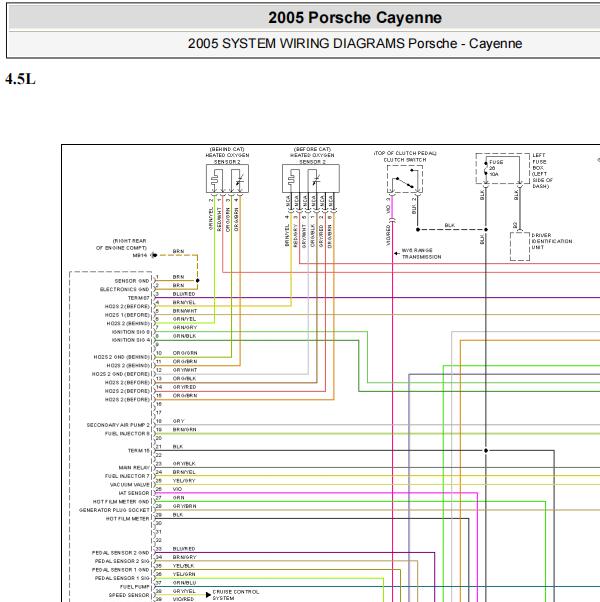The image size is (600, 602).
Task: Click the "HOT FILM METER GND" pin label
Action: 121,502
